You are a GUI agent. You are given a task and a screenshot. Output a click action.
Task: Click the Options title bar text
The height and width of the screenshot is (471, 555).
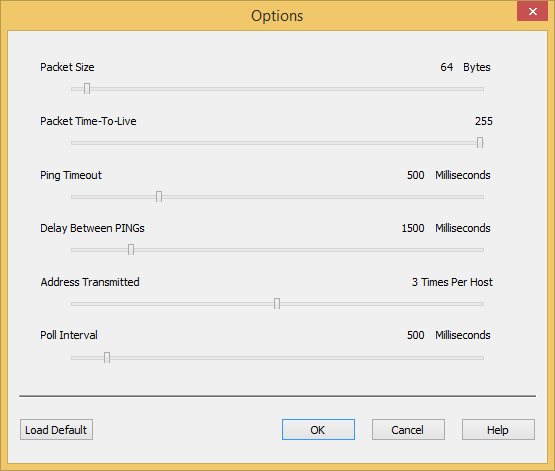click(x=277, y=16)
